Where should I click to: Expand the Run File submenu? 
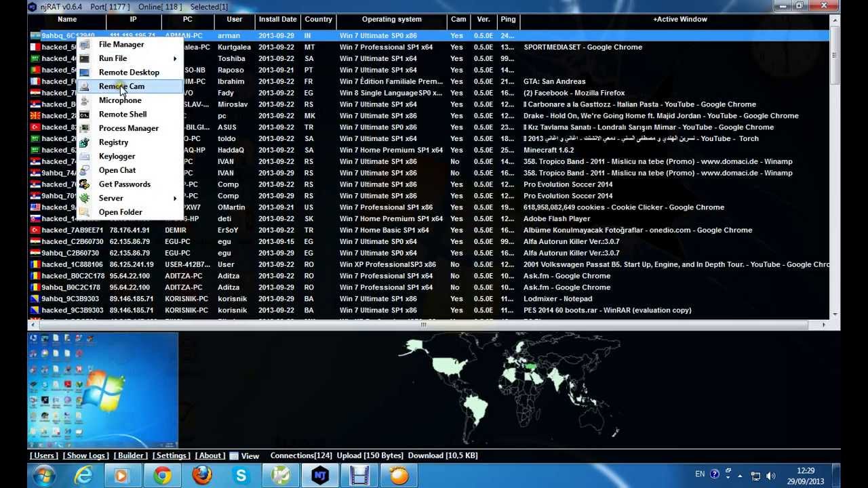coord(130,58)
